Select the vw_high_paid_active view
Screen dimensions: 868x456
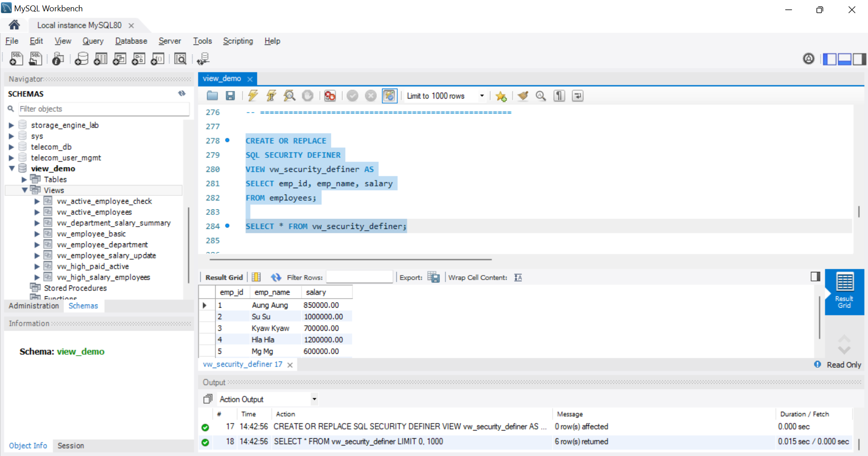(x=93, y=266)
